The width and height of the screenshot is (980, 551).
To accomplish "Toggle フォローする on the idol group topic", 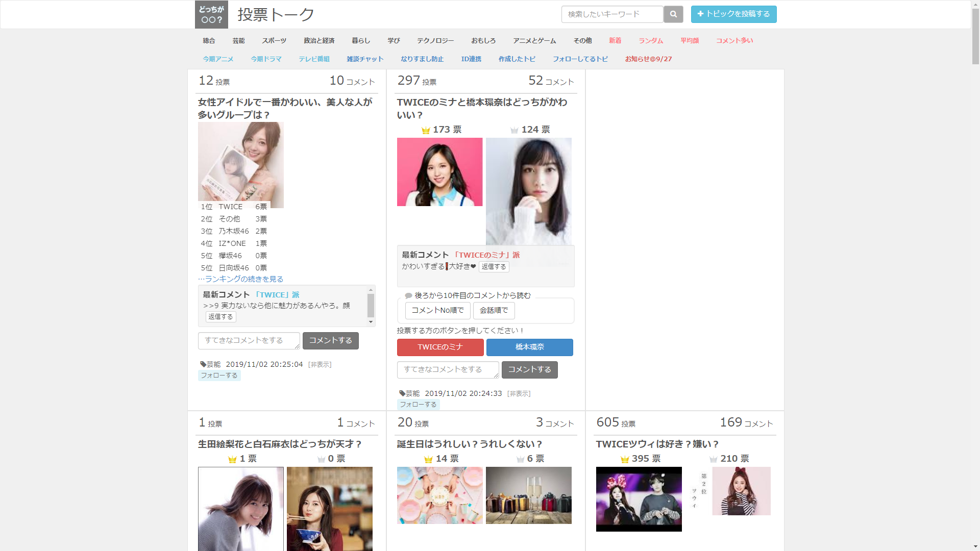I will (x=219, y=375).
